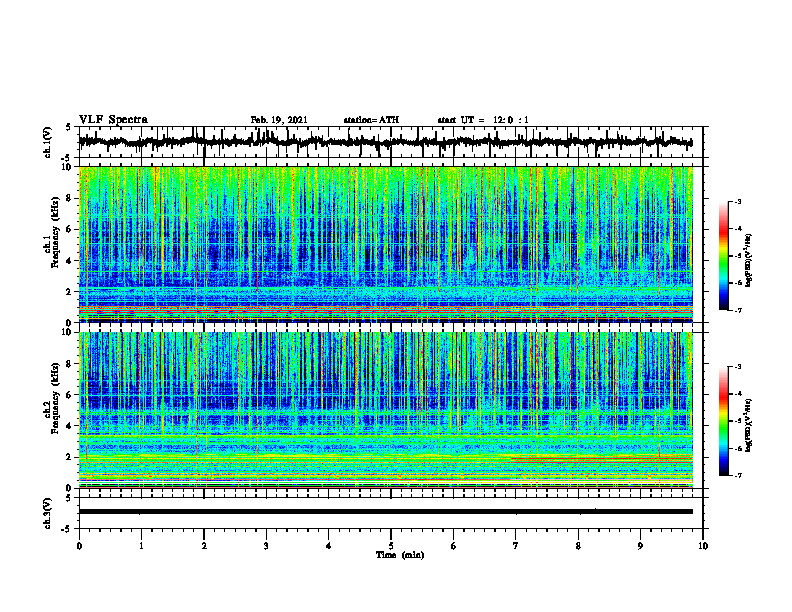Click the ch.1(V) waveform axis label
The width and height of the screenshot is (792, 612).
(48, 142)
